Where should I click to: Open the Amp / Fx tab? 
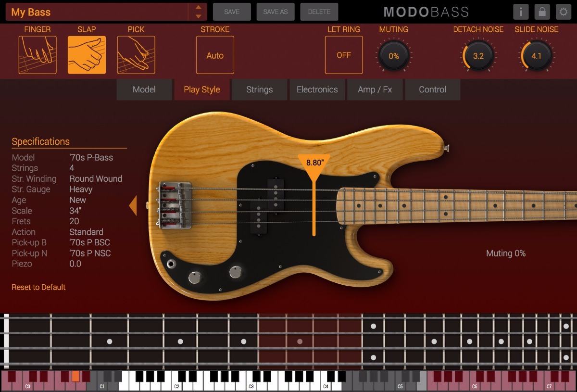click(x=375, y=89)
